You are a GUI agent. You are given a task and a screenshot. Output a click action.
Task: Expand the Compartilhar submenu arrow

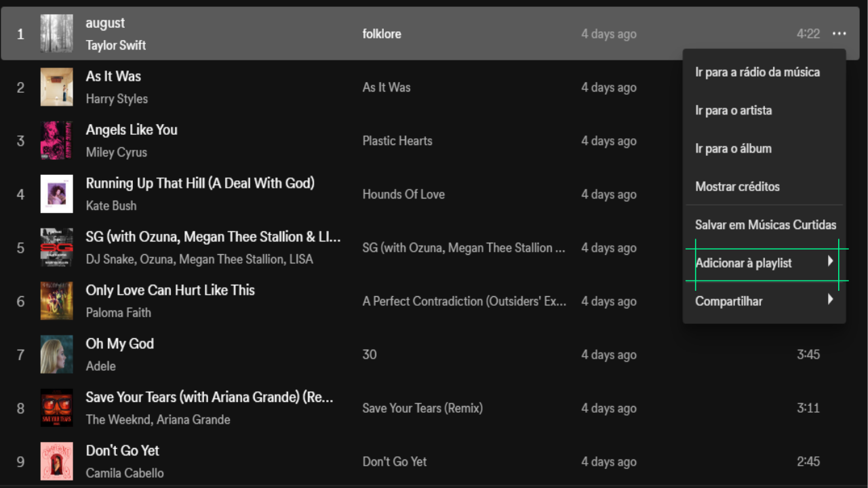tap(830, 299)
